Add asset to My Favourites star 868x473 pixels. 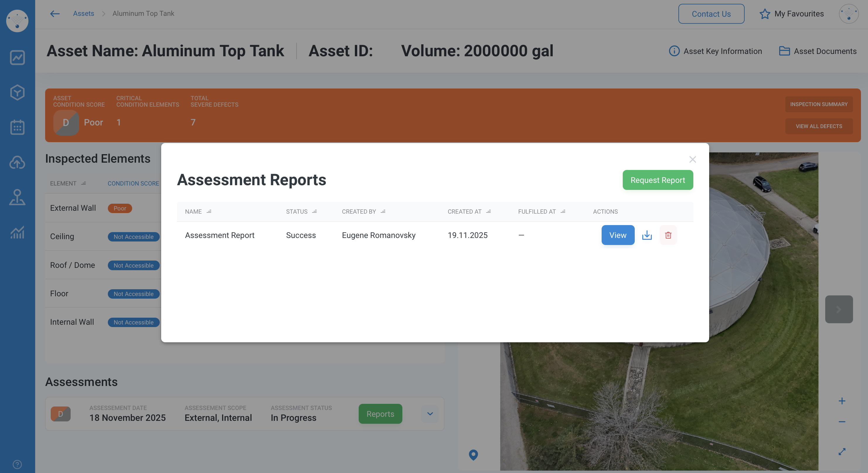pos(765,14)
